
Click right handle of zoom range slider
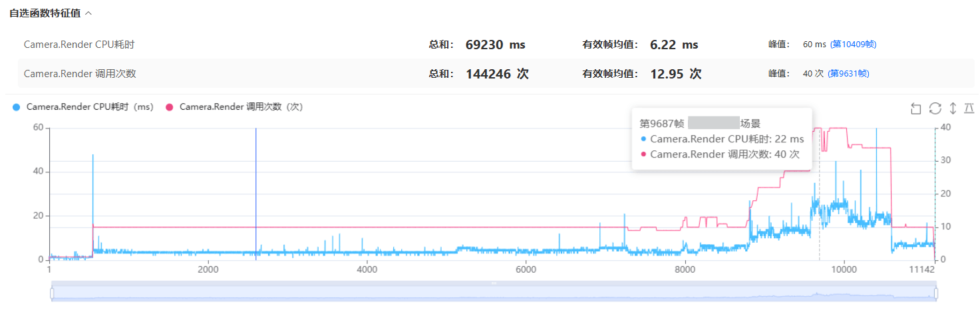click(x=936, y=293)
